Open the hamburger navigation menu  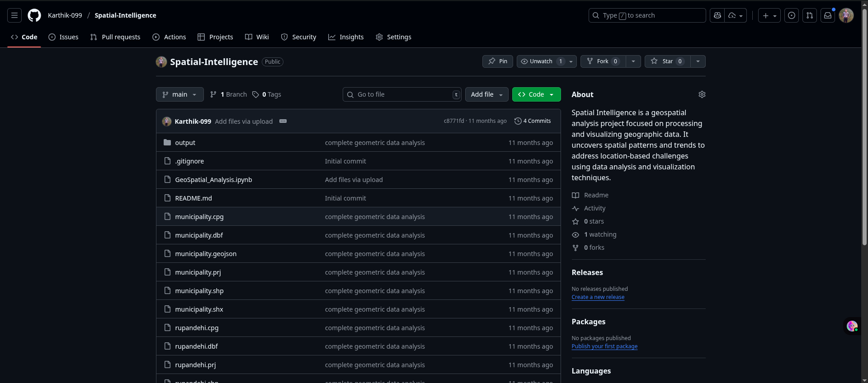click(14, 15)
